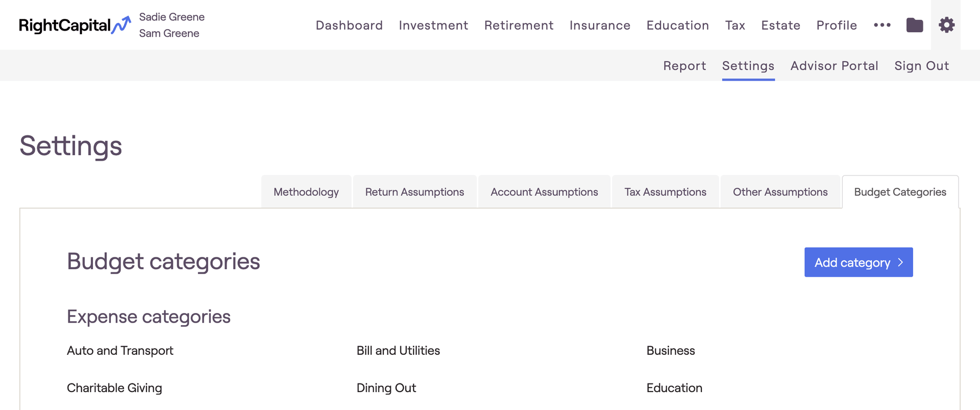Click the chevron arrow on Add category

tap(900, 262)
